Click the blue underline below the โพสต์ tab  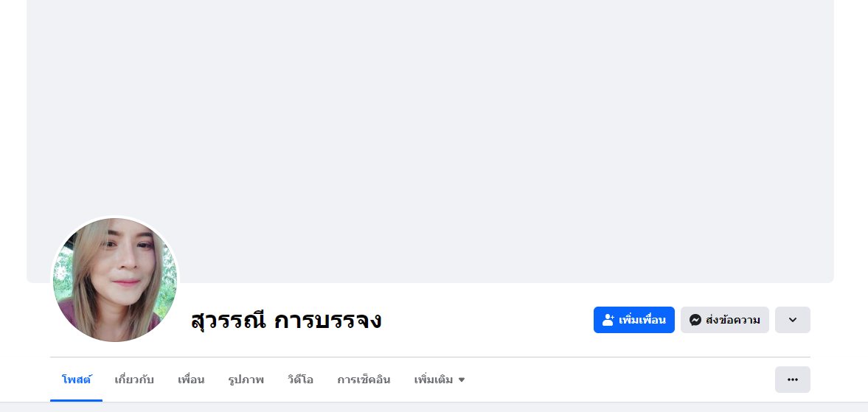tap(76, 400)
